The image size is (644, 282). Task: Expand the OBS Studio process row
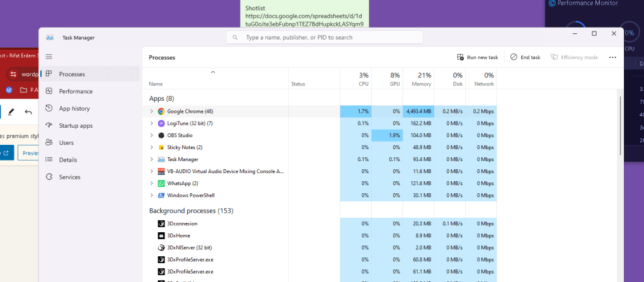tap(152, 135)
